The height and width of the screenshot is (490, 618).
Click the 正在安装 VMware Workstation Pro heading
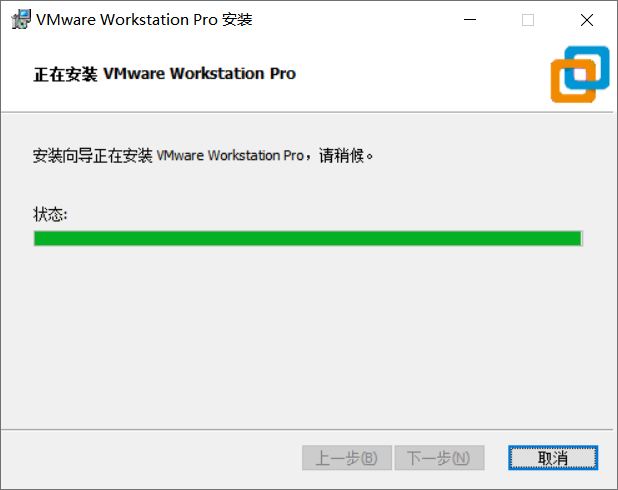[164, 74]
